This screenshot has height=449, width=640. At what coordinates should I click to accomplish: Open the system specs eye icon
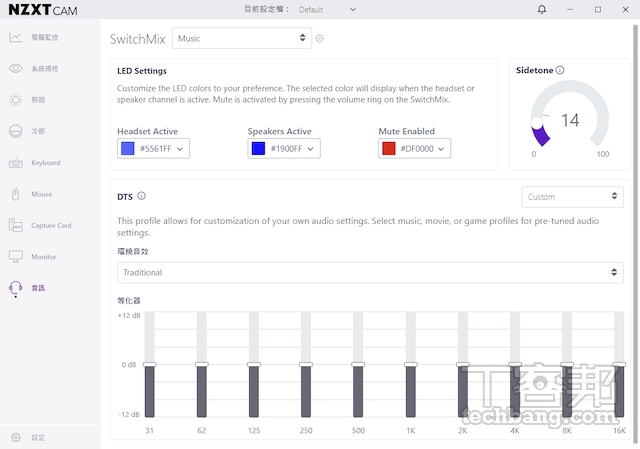coord(16,69)
